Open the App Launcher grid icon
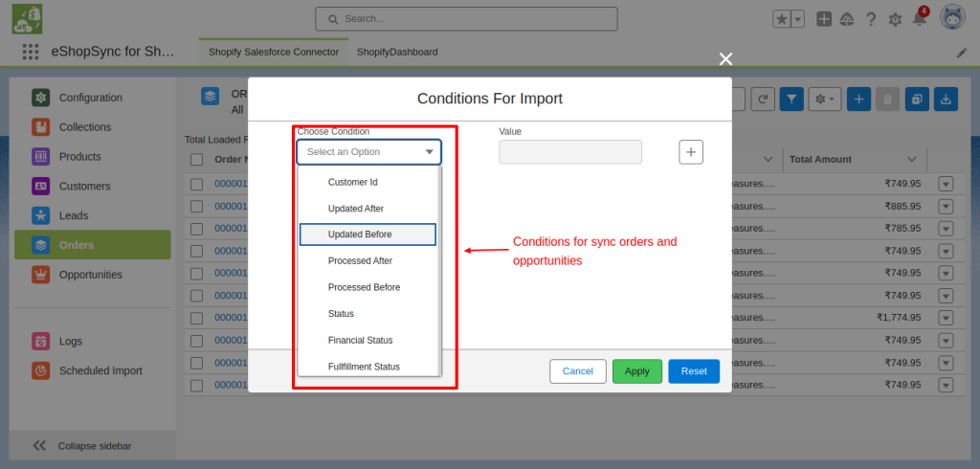This screenshot has height=469, width=980. [x=31, y=52]
